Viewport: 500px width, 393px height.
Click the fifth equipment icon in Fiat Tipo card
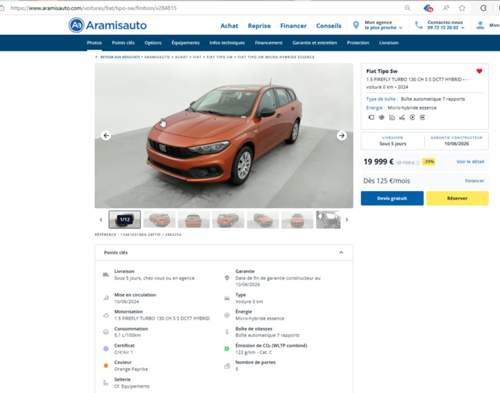(412, 117)
